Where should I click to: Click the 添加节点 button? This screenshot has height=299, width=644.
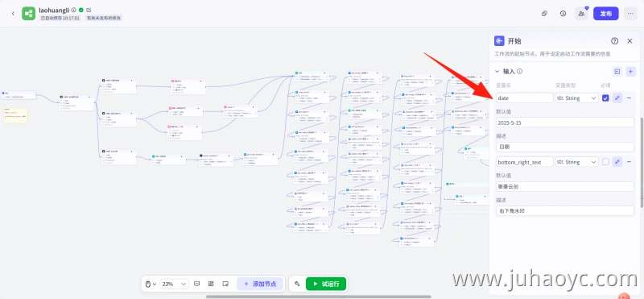259,284
